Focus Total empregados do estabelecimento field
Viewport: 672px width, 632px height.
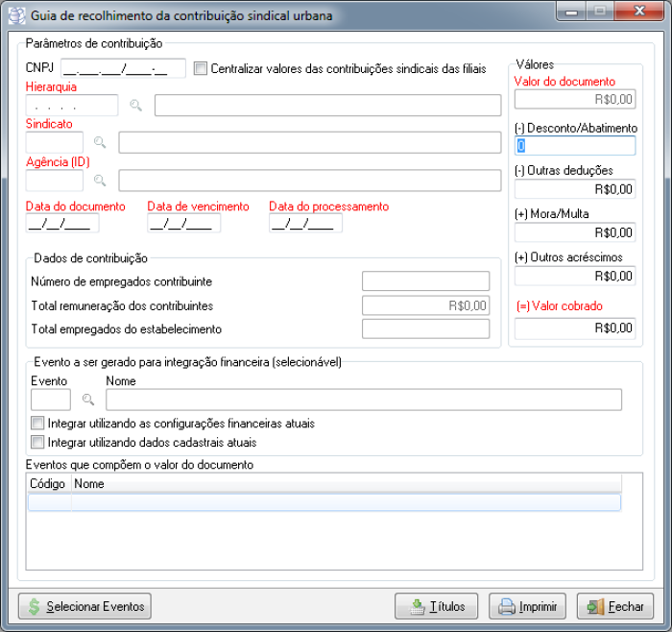tap(425, 329)
